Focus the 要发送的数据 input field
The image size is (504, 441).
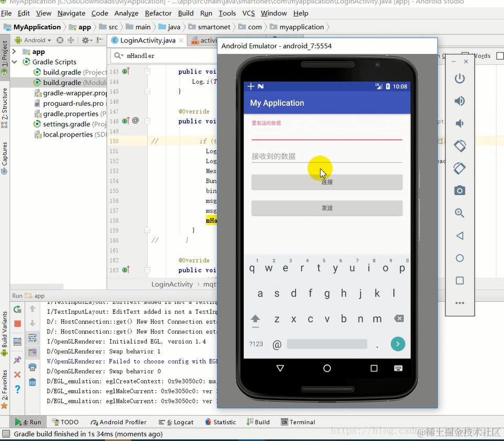coord(327,134)
